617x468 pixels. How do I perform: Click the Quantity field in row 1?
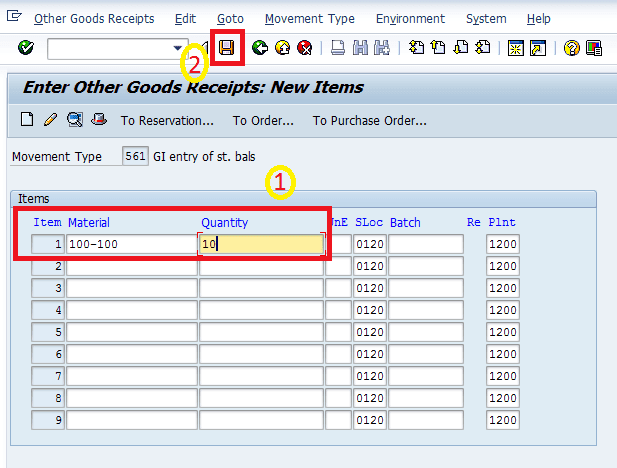coord(262,244)
